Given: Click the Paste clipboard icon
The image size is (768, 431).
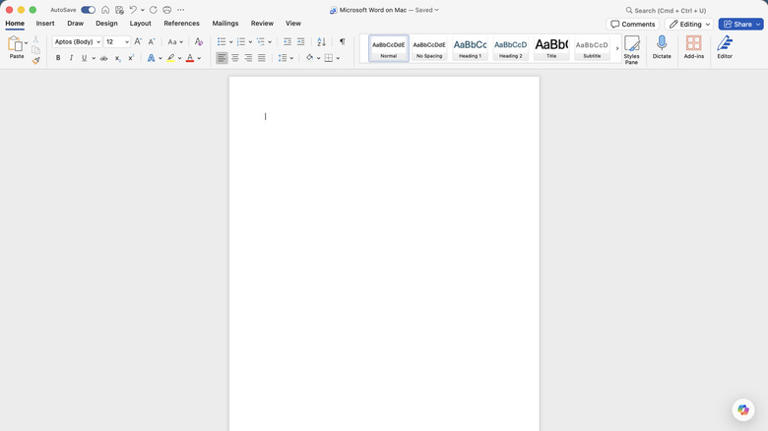Looking at the screenshot, I should (15, 44).
